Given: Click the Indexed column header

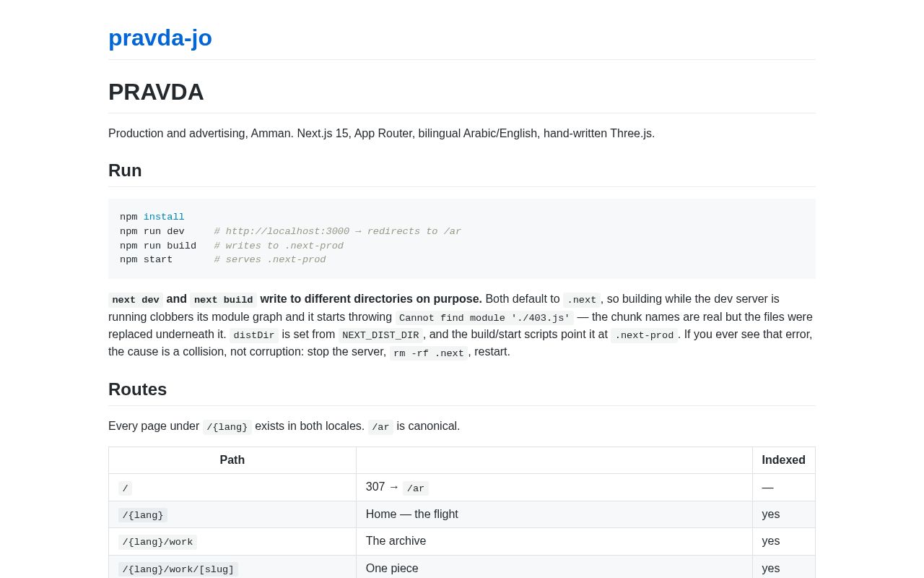Looking at the screenshot, I should click(784, 460).
